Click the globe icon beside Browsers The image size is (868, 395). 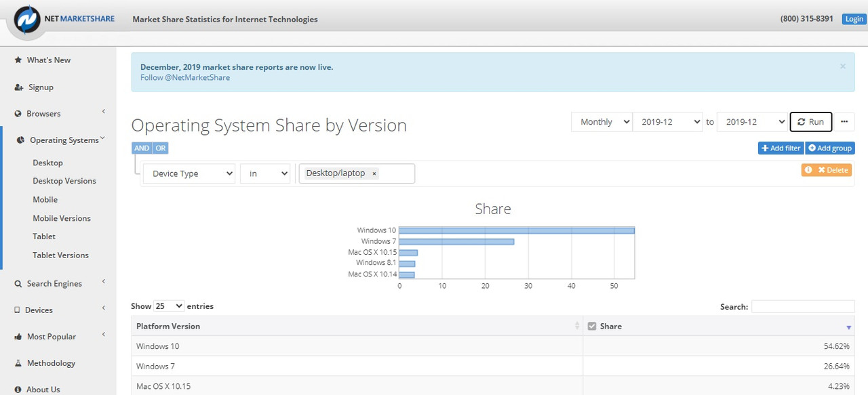[x=18, y=114]
